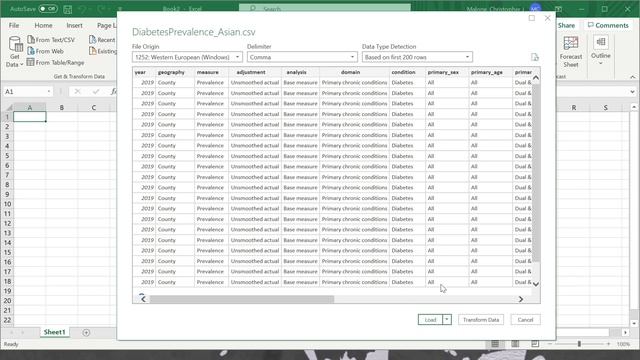This screenshot has height=360, width=640.
Task: Select row 10 header
Action: (7, 204)
